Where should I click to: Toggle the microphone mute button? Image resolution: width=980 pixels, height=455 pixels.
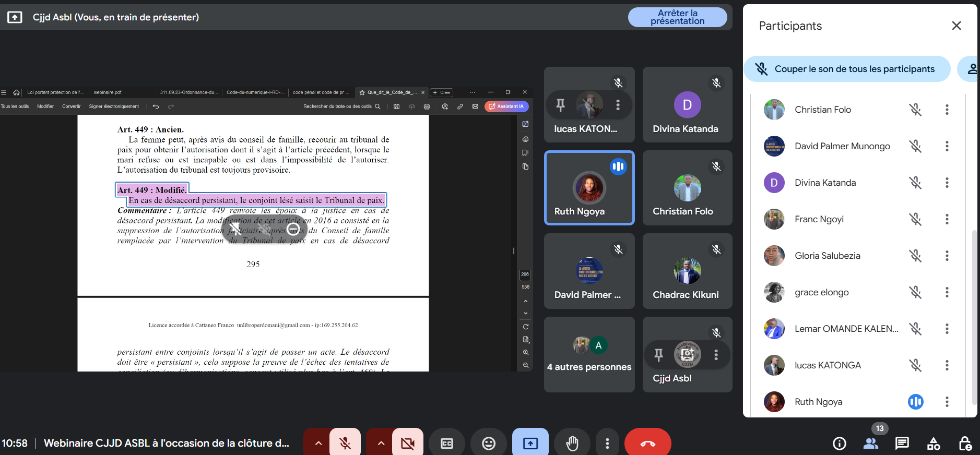tap(345, 443)
